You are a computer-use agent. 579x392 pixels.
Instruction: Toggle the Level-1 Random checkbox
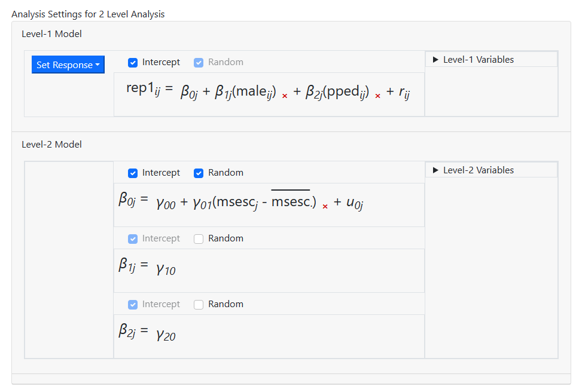199,62
